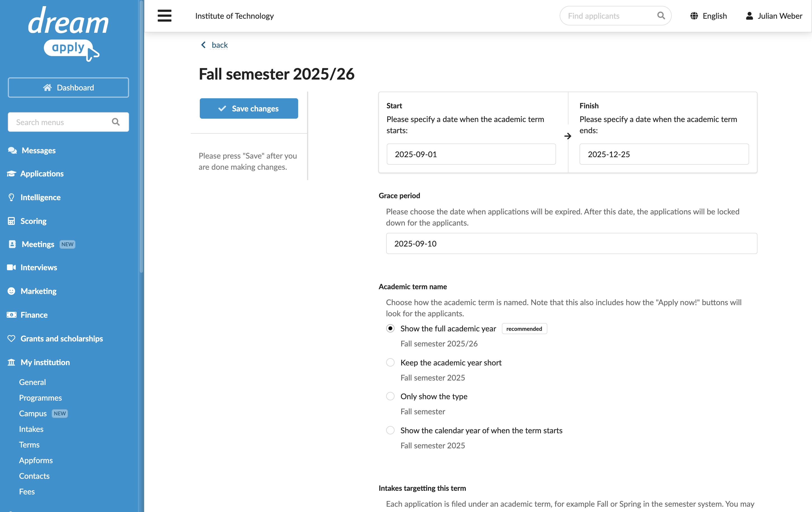
Task: Go to Appforms submenu item
Action: tap(36, 460)
